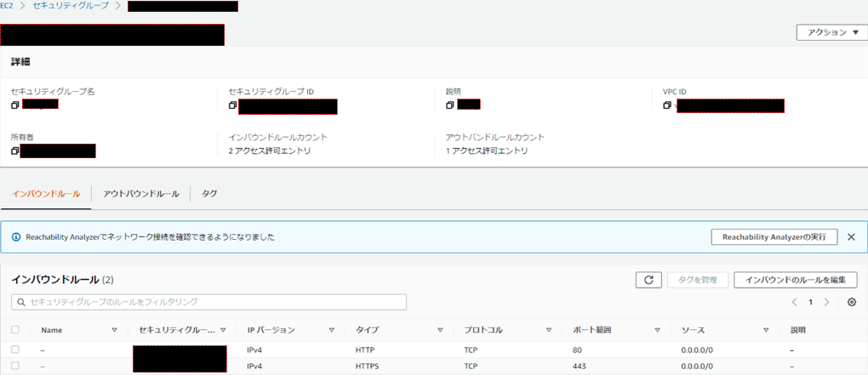The width and height of the screenshot is (868, 375).
Task: Click インバウンドのルールを編集 button
Action: (x=795, y=280)
